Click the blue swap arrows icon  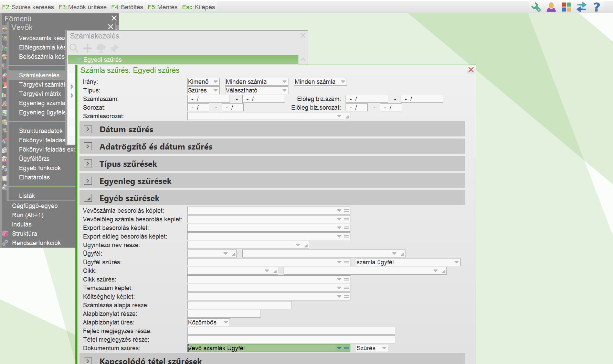[581, 7]
